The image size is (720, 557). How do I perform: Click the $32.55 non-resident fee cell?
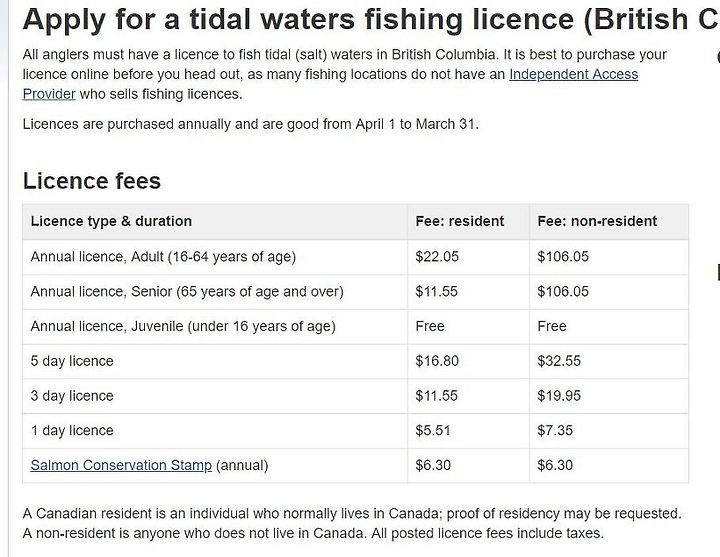[559, 361]
